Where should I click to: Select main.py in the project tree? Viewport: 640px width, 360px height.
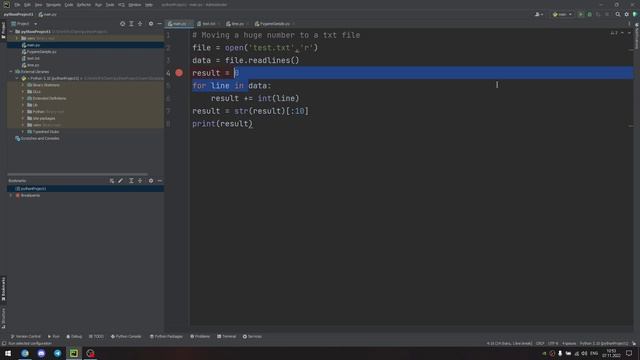click(x=33, y=45)
